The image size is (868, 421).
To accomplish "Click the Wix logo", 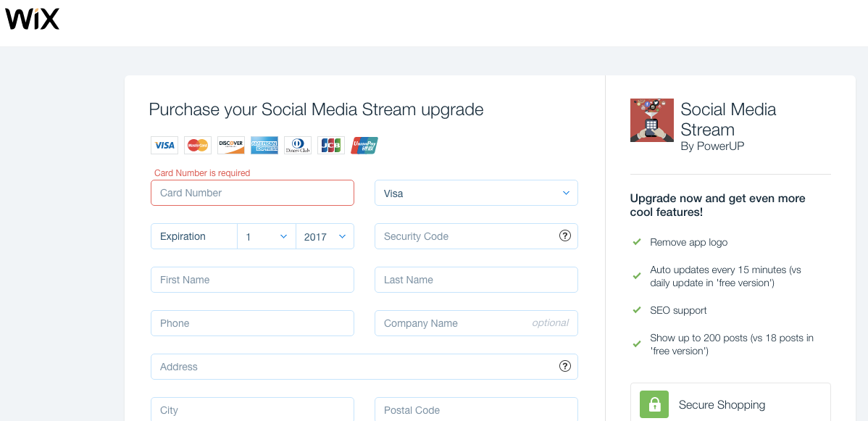I will (x=32, y=20).
